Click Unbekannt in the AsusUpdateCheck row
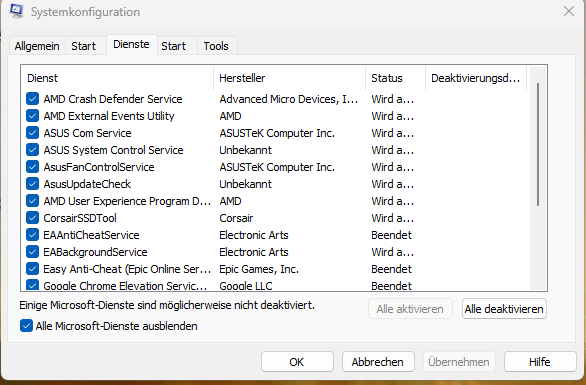Screen dimensions: 586x385 (246, 184)
